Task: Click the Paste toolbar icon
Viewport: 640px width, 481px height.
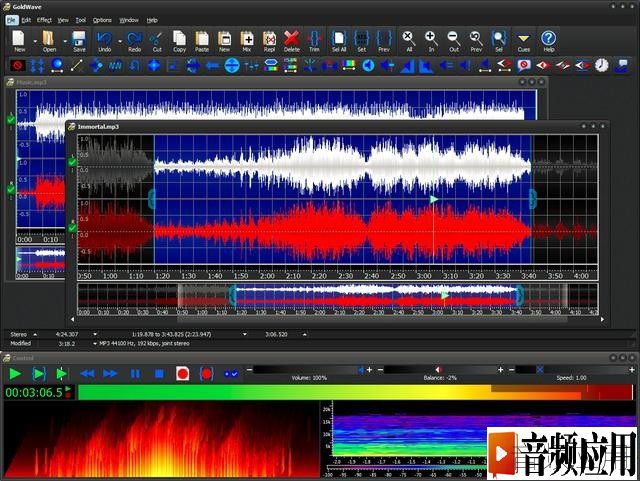Action: (x=202, y=41)
